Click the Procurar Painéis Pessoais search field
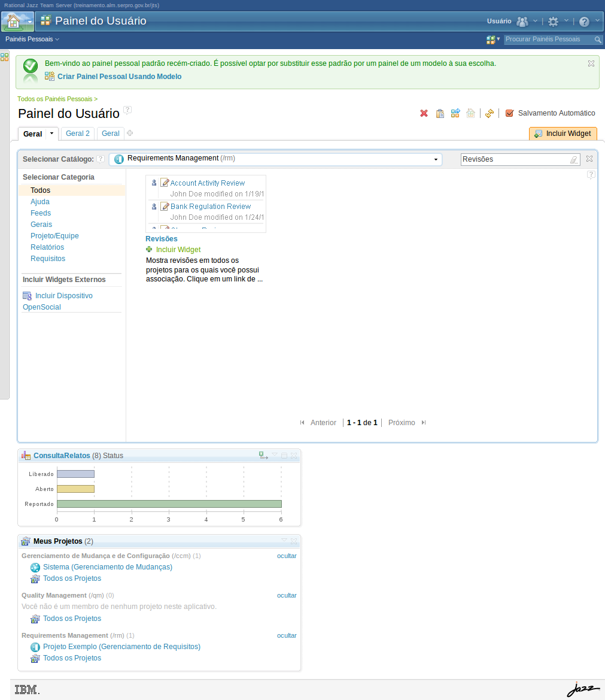The width and height of the screenshot is (605, 700). [x=549, y=40]
